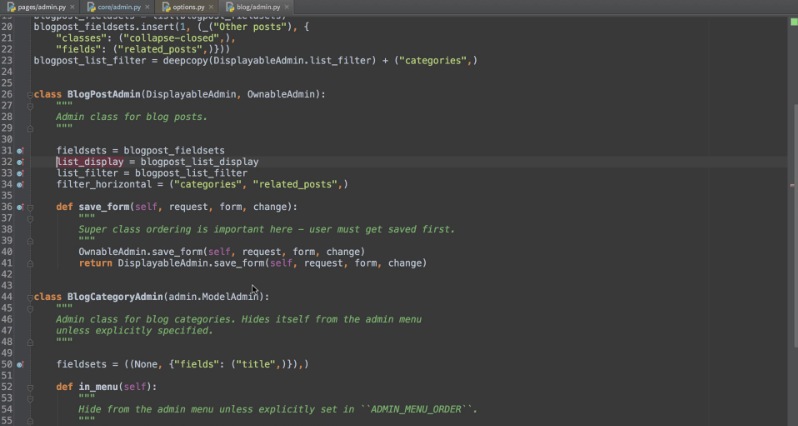This screenshot has width=798, height=426.
Task: Fold the BlogCategoryAdmin class block
Action: [x=30, y=297]
